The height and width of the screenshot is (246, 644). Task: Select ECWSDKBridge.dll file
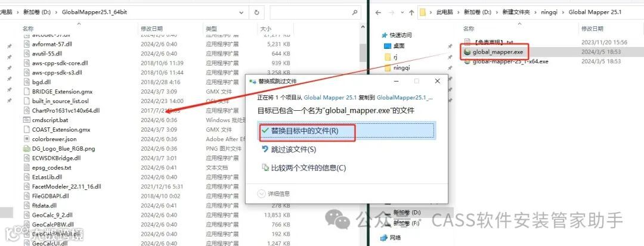(x=56, y=158)
